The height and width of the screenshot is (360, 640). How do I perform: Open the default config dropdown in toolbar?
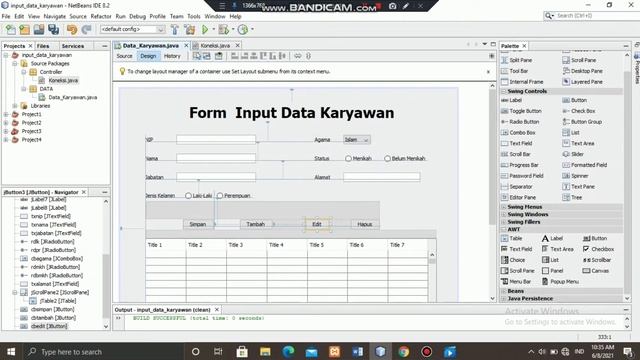click(133, 29)
